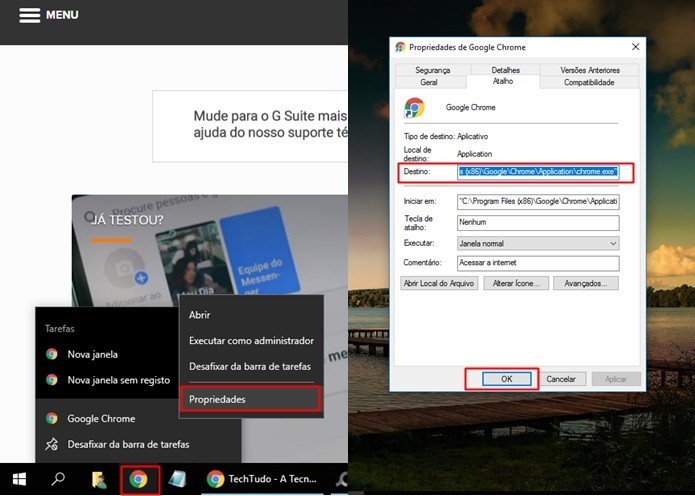Click the pinned Chrome taskbar icon
This screenshot has height=496, width=695.
pos(138,479)
